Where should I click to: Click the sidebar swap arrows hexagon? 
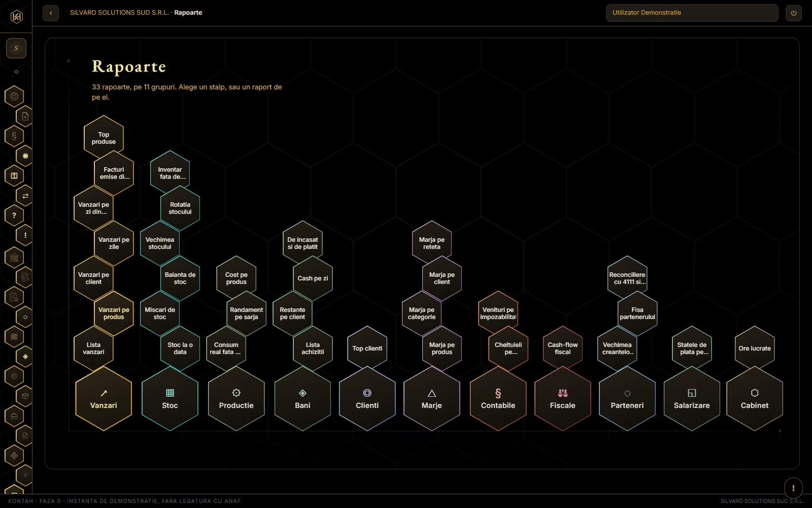(x=25, y=196)
